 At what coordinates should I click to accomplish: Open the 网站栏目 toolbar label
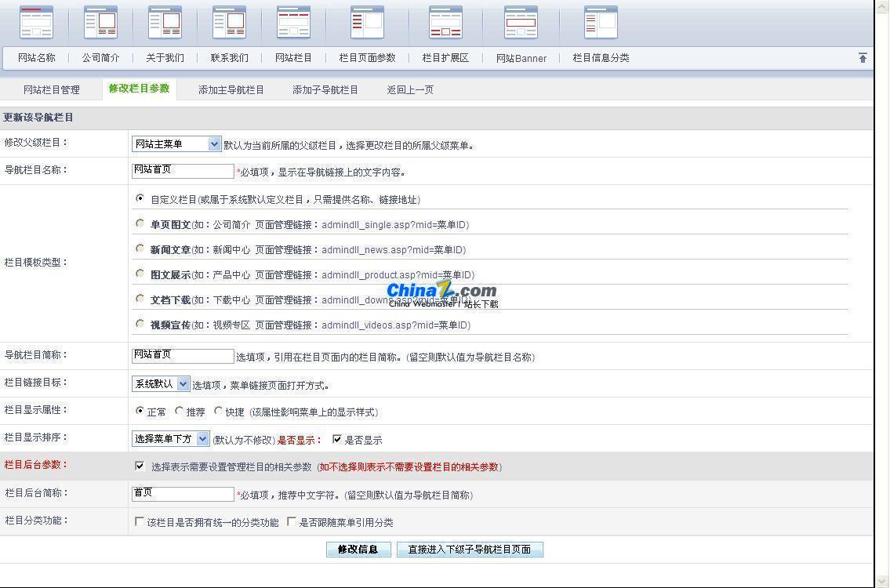coord(293,58)
